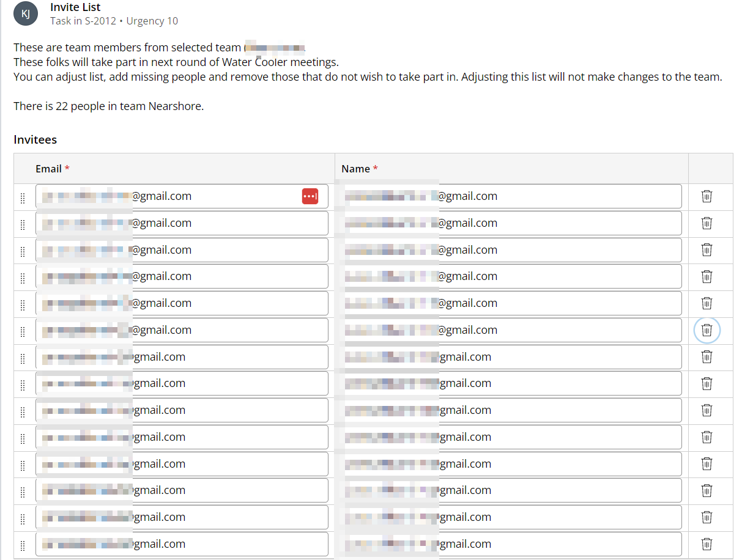The height and width of the screenshot is (560, 742).
Task: Click the red password manager icon in email field
Action: 310,196
